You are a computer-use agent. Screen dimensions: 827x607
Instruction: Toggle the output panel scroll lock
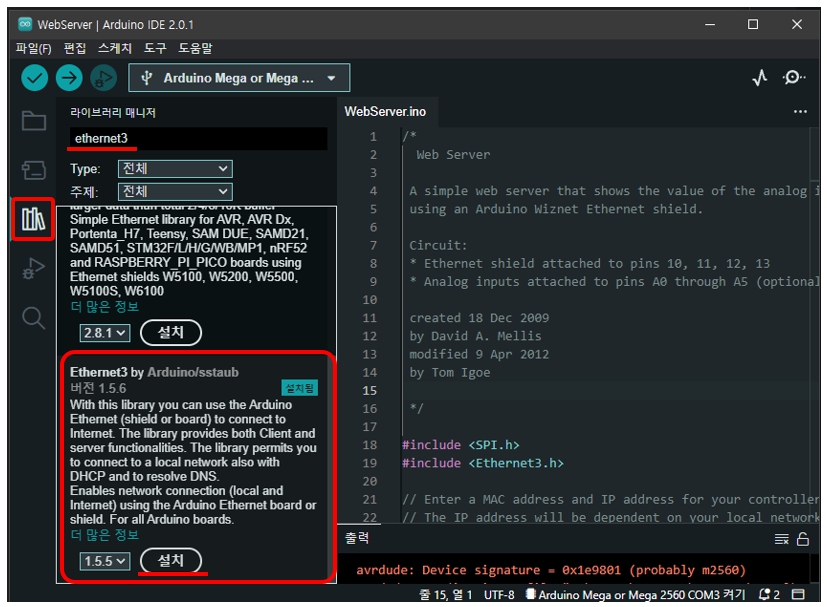pyautogui.click(x=802, y=539)
